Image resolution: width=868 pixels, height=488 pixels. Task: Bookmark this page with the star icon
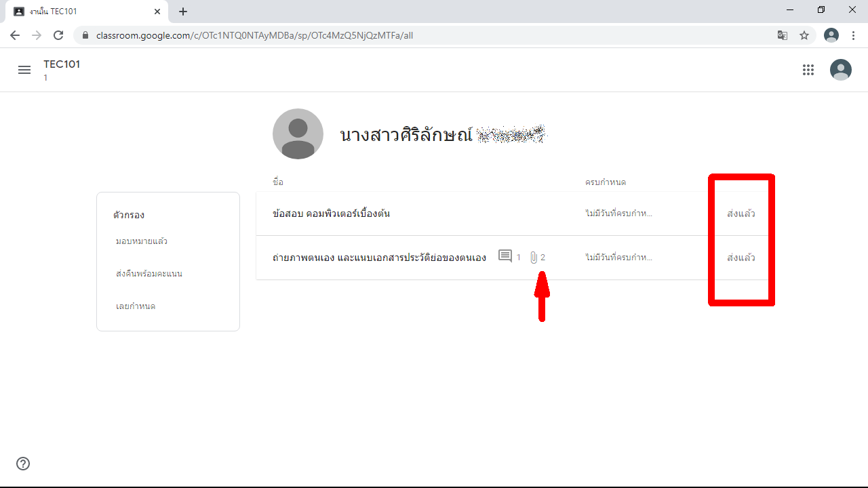tap(804, 35)
